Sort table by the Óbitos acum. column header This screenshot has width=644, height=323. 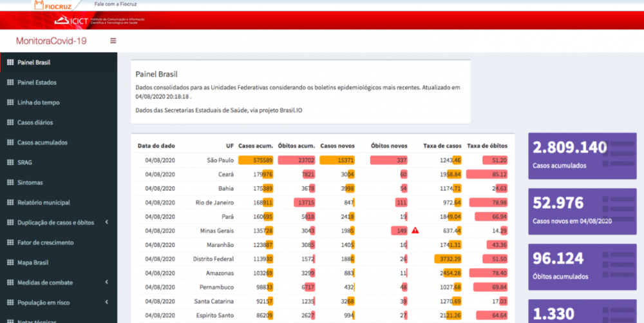coord(297,146)
